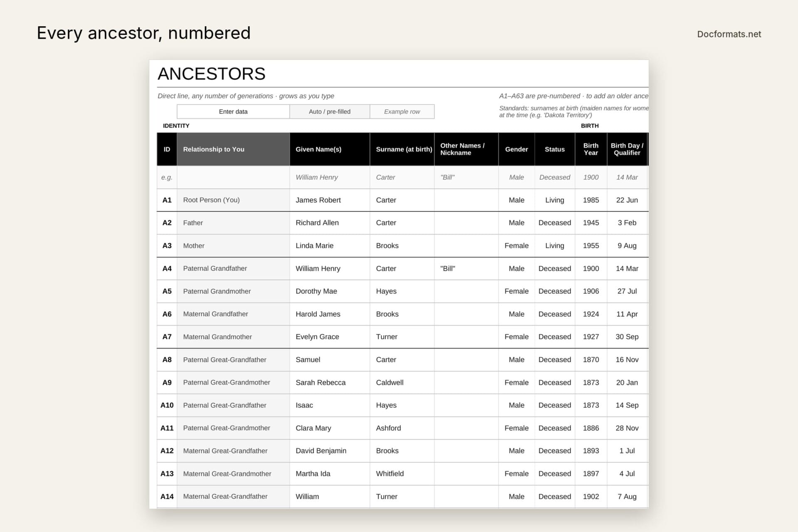The width and height of the screenshot is (798, 532).
Task: Click the 'Auto / pre-filled' legend box
Action: pyautogui.click(x=330, y=111)
